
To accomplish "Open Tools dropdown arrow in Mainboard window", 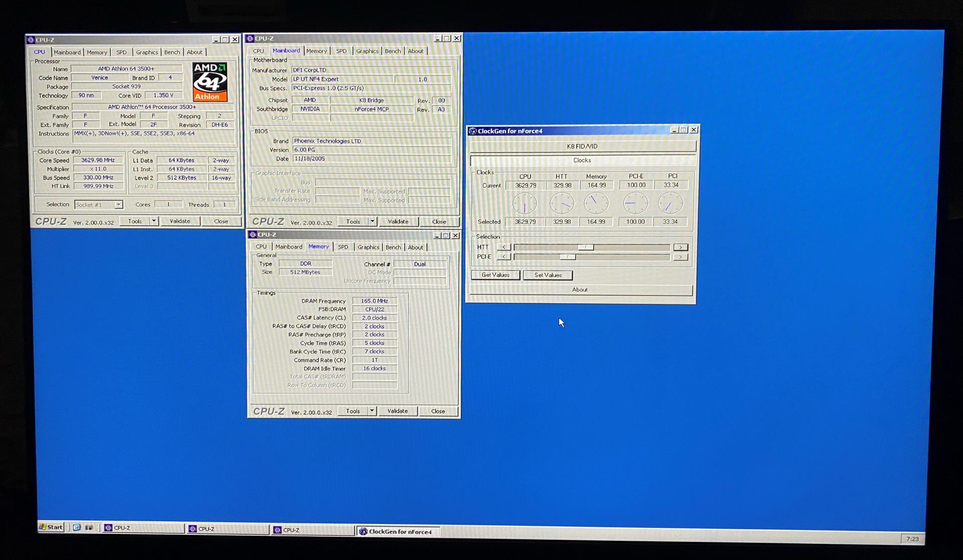I will [372, 221].
